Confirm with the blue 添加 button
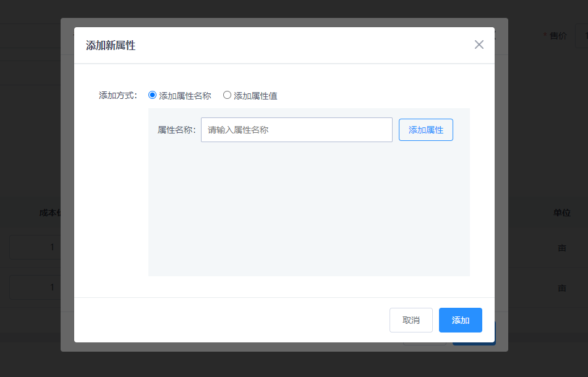Image resolution: width=588 pixels, height=377 pixels. coord(460,320)
